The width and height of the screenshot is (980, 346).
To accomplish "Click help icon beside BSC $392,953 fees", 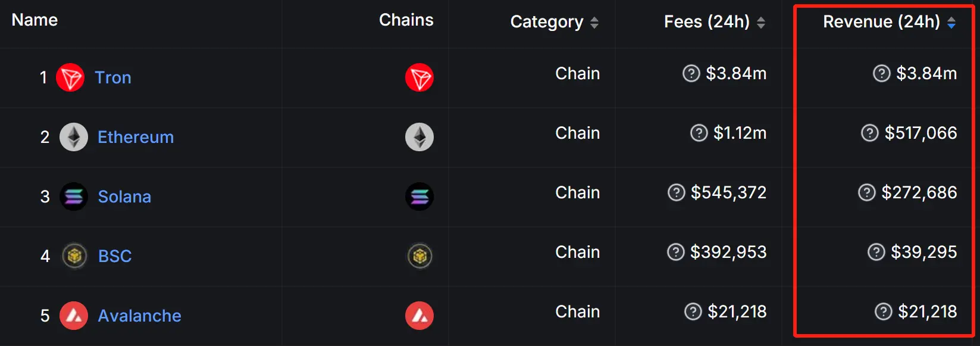I will point(676,252).
